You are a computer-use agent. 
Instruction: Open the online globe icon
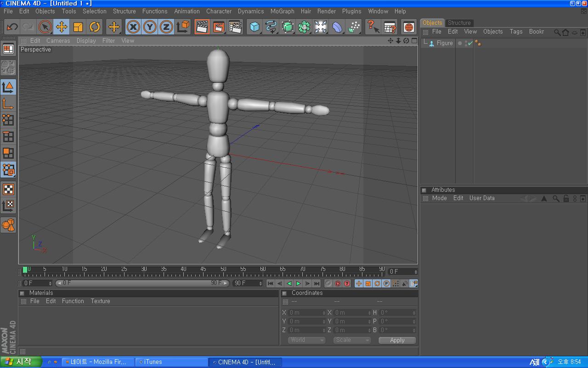click(409, 27)
